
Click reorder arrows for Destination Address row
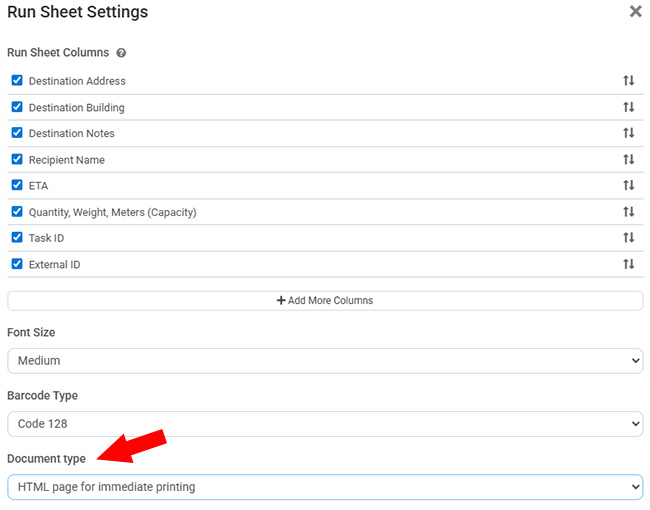629,81
